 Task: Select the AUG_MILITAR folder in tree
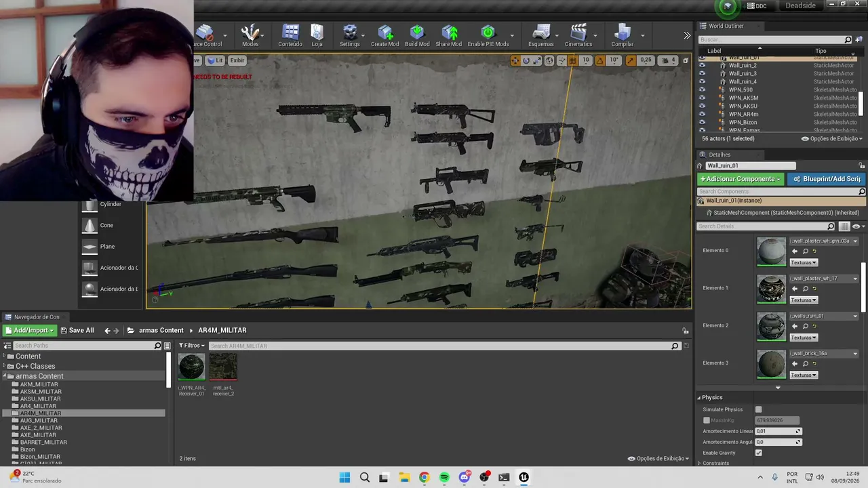coord(39,420)
